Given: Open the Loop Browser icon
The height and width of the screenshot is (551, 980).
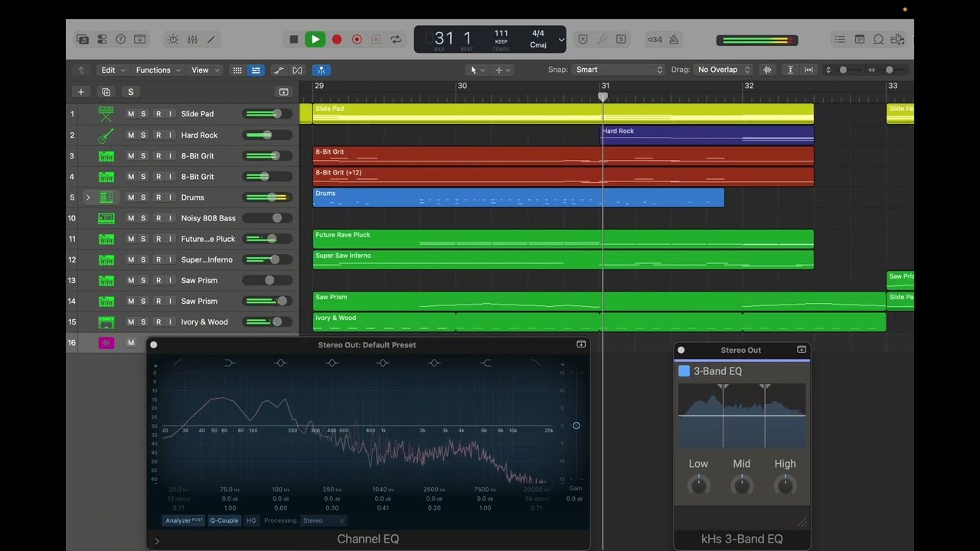Looking at the screenshot, I should (x=878, y=40).
